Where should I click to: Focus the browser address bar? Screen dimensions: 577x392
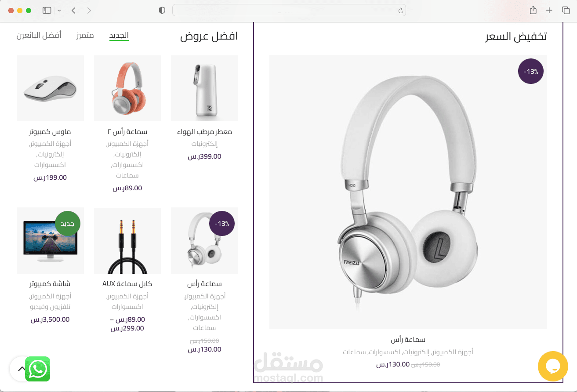[289, 11]
